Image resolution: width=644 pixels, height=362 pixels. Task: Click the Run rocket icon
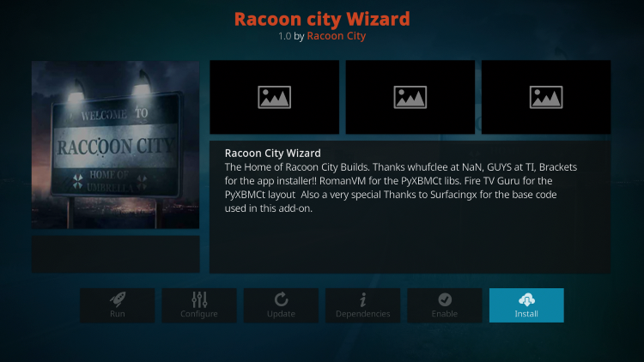coord(118,299)
